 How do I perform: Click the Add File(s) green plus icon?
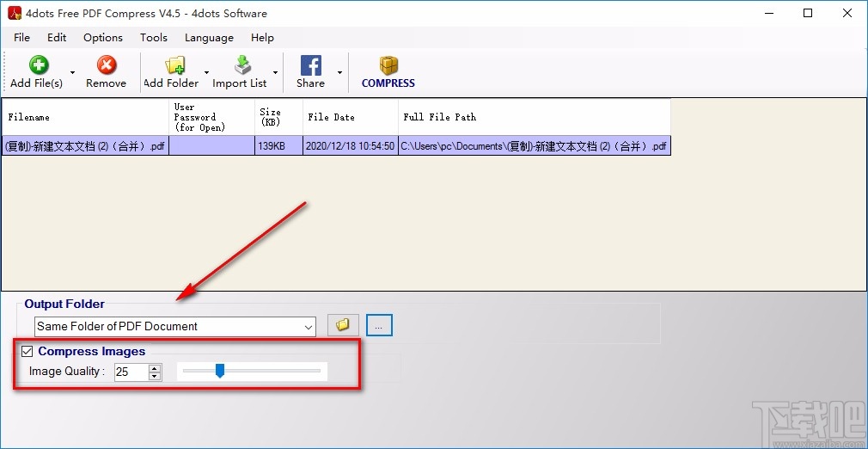click(x=38, y=65)
